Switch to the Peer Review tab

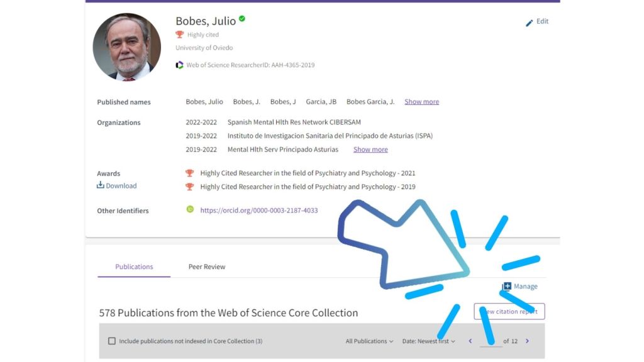[207, 266]
